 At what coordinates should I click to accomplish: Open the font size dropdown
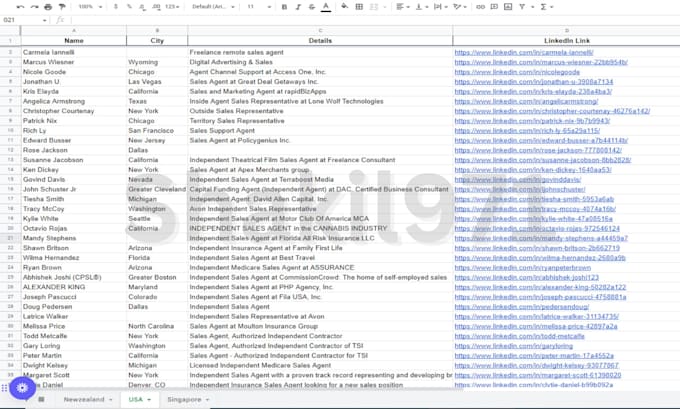click(x=259, y=7)
